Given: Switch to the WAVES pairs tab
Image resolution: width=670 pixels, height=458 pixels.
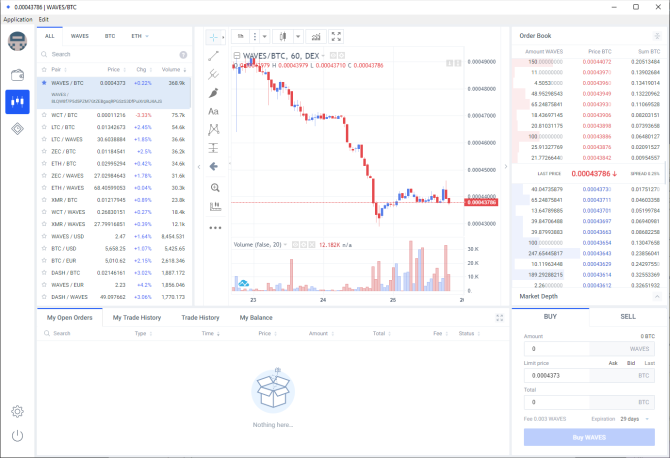Looking at the screenshot, I should (x=79, y=36).
